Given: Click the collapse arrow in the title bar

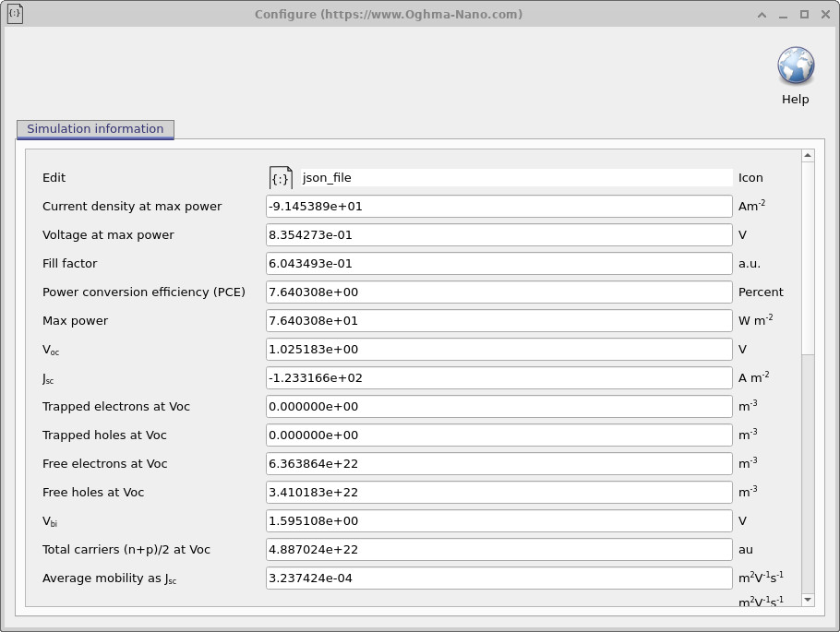Looking at the screenshot, I should point(762,15).
